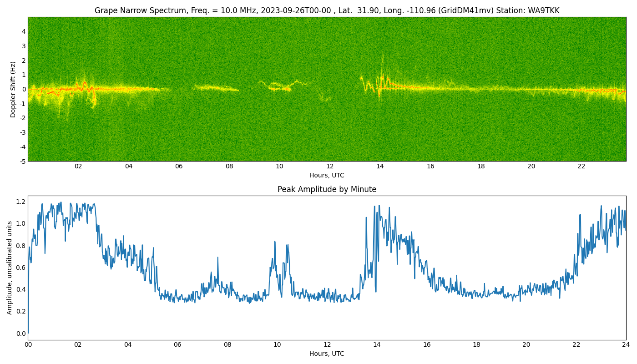Click the 0.0 amplitude axis tick label
637x364 pixels.
click(21, 334)
